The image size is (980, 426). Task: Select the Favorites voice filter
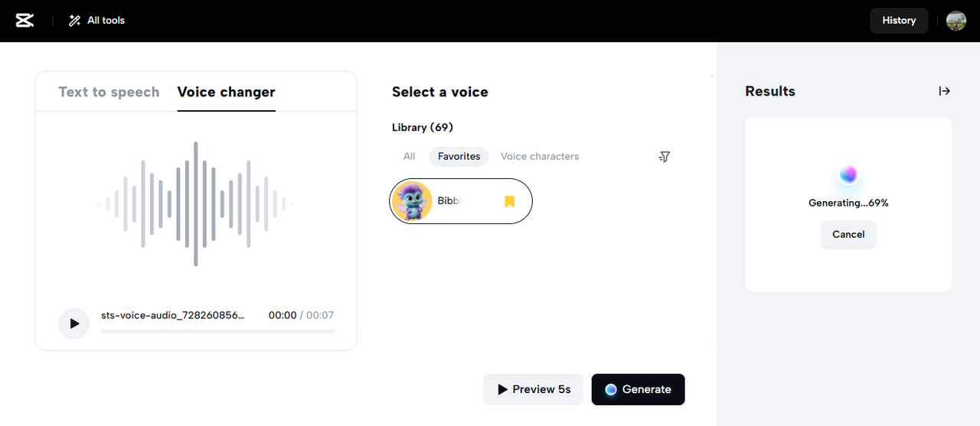(x=459, y=156)
